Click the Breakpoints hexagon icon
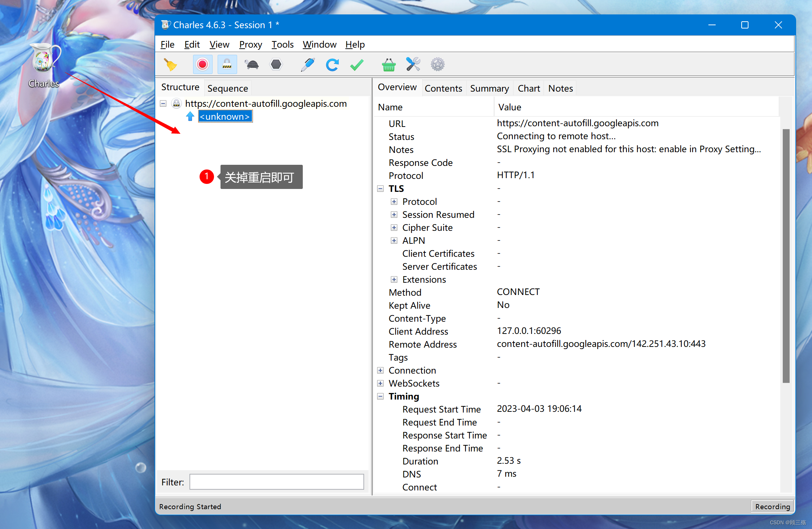The image size is (812, 529). click(276, 65)
